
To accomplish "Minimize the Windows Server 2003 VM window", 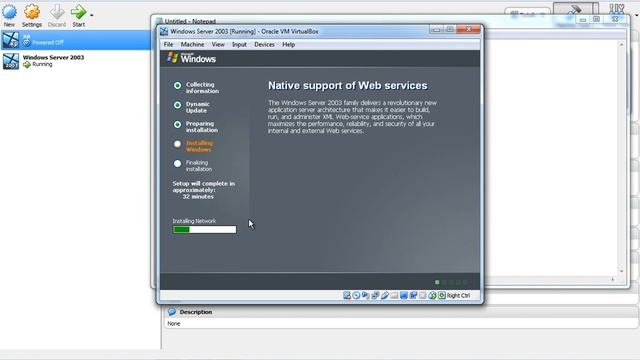I will 436,29.
